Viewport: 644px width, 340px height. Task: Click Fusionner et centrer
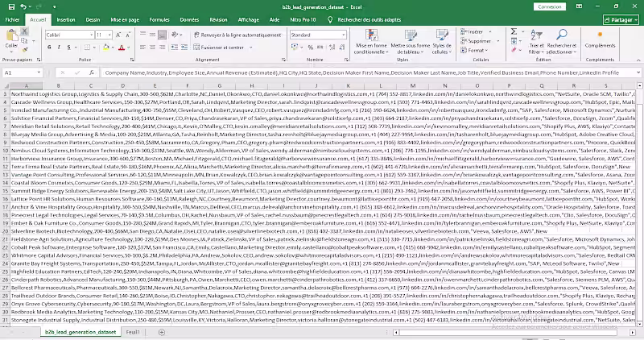coord(219,48)
